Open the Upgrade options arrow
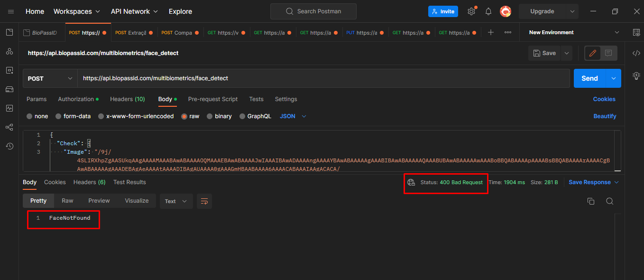The width and height of the screenshot is (644, 280). [572, 11]
